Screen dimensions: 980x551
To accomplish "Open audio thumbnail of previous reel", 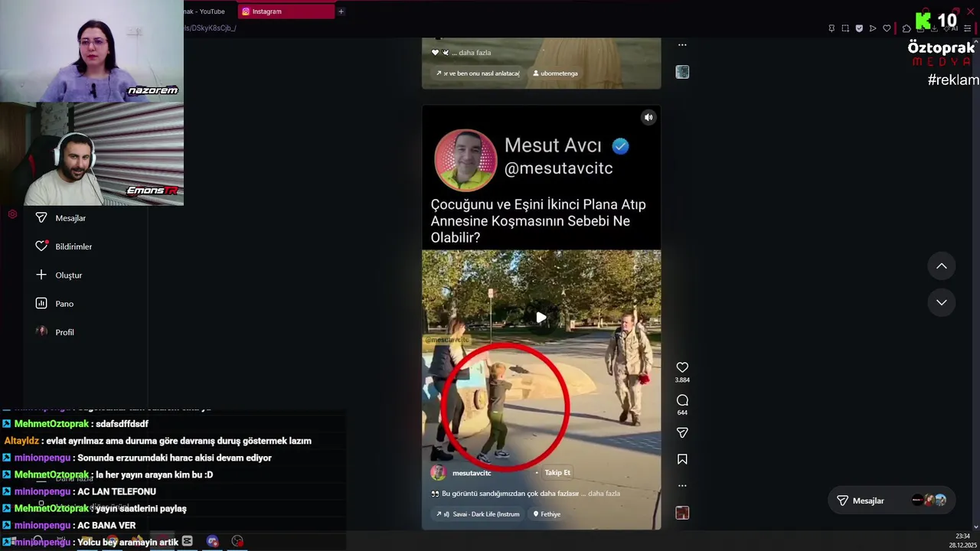I will click(x=682, y=72).
